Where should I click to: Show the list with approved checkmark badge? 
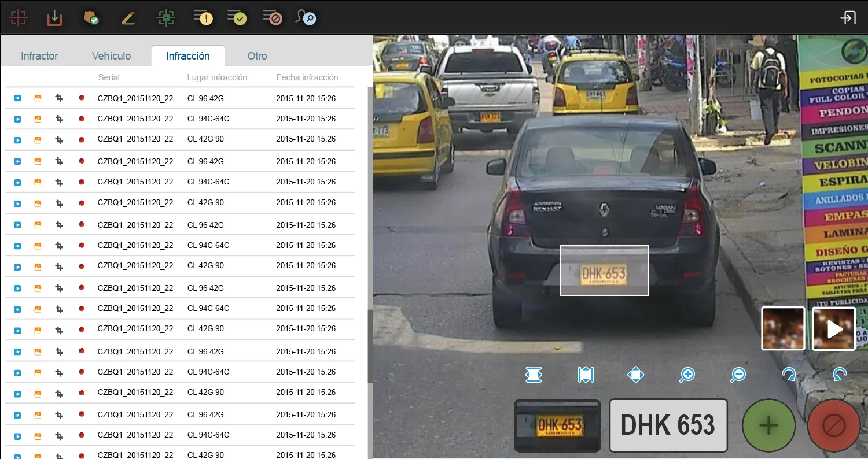tap(237, 18)
